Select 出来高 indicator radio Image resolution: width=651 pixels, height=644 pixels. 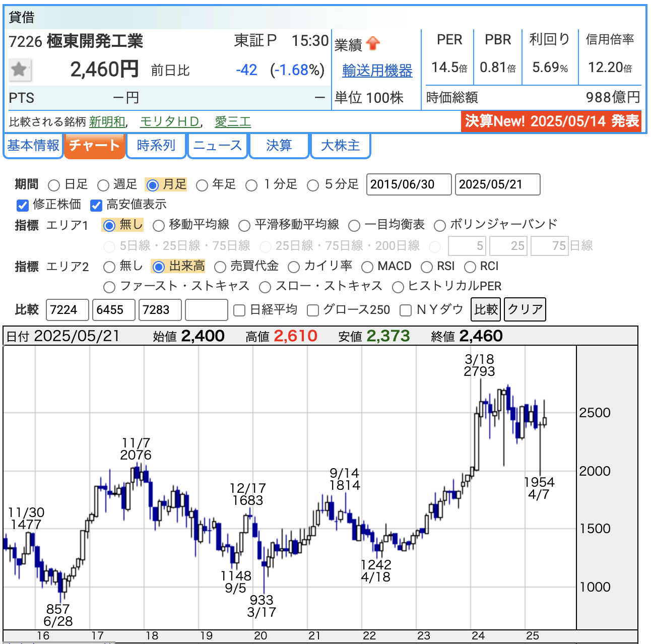tap(159, 267)
